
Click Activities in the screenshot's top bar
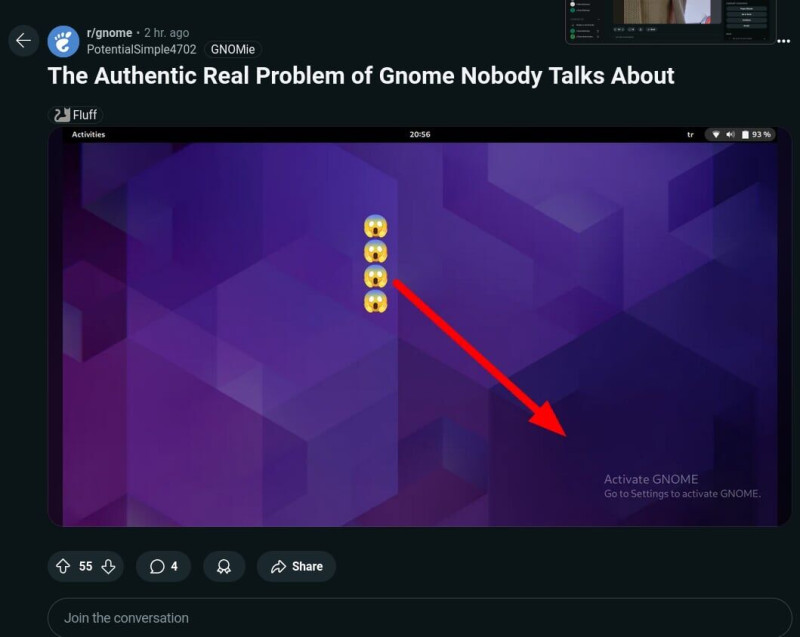88,135
